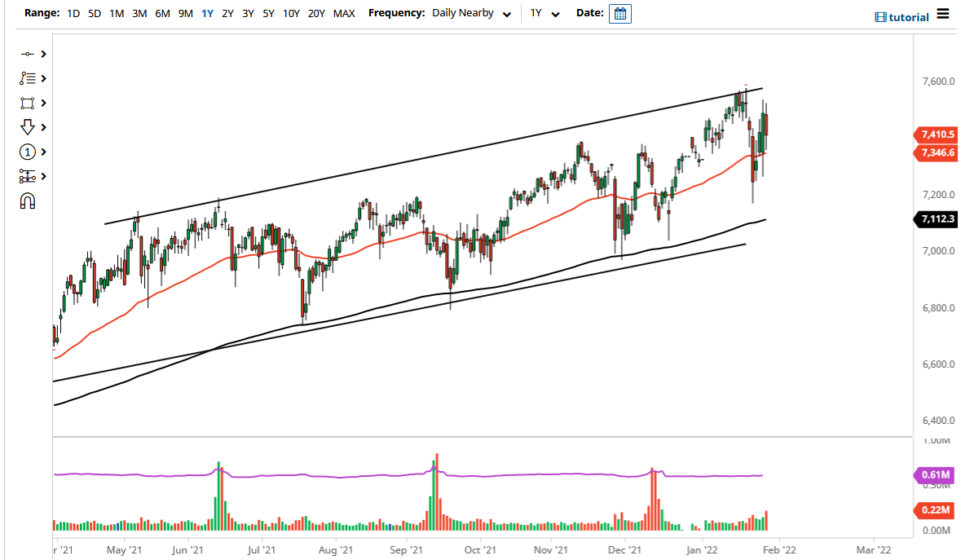Switch the range to MAX

tap(344, 14)
